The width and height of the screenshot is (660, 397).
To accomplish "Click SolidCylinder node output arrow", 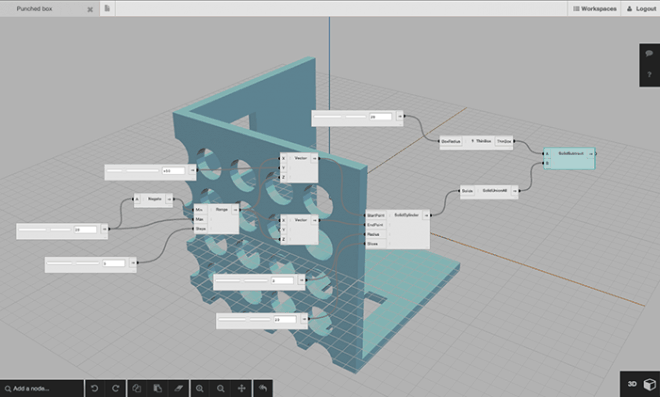I will tap(426, 215).
